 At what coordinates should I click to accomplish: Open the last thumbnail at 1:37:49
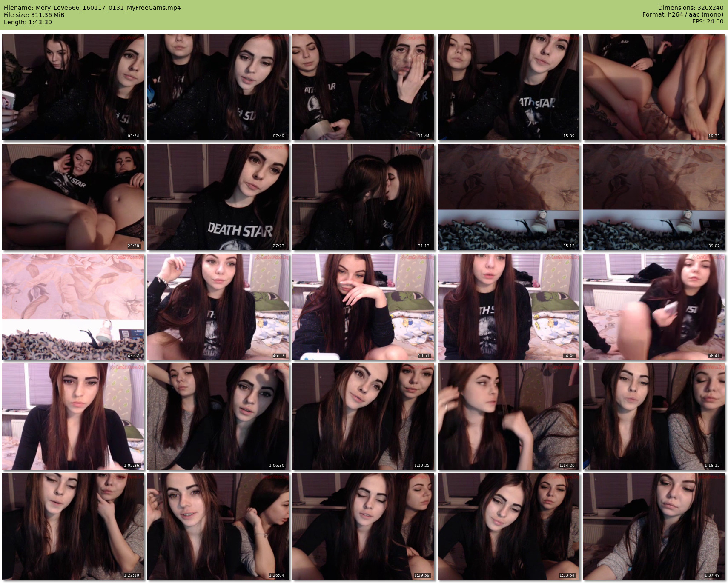pos(654,526)
